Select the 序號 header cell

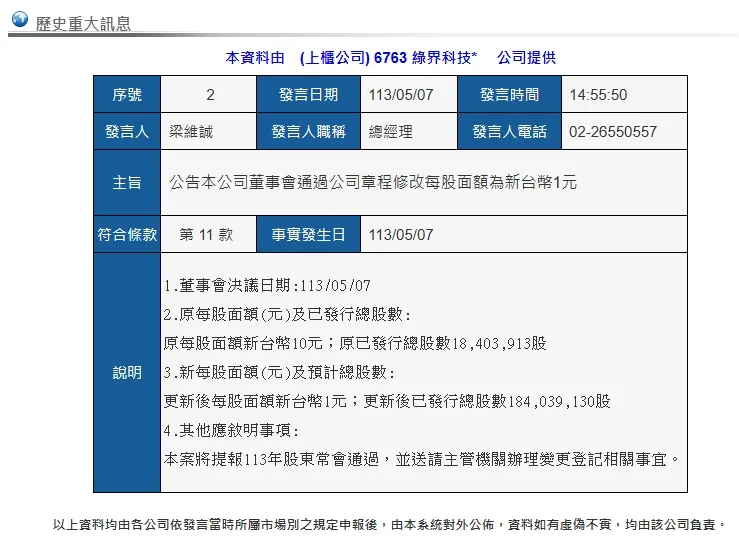pos(127,94)
